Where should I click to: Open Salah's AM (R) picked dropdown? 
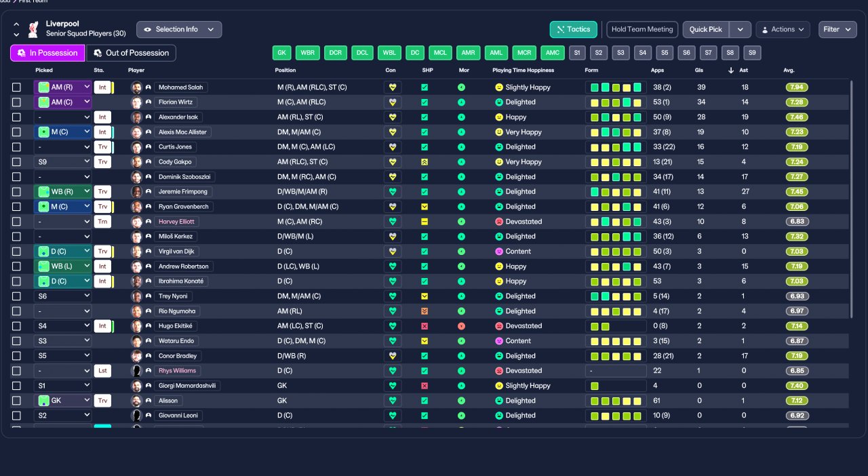coord(62,87)
